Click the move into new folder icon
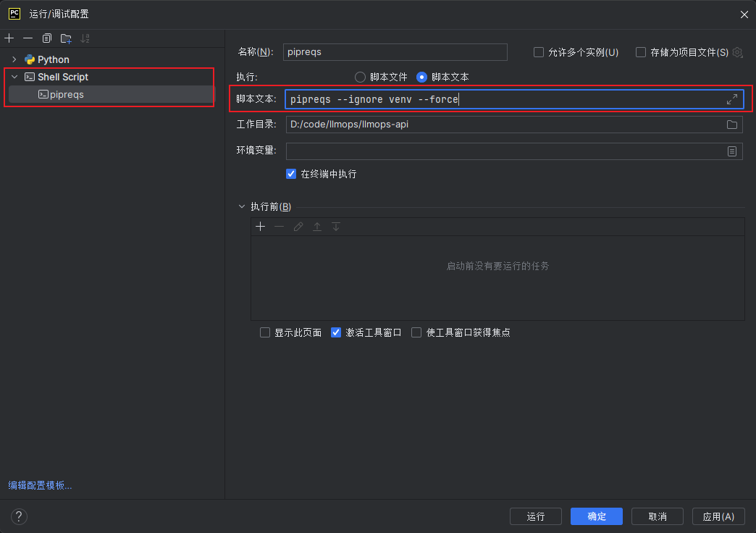Viewport: 756px width, 533px height. click(x=66, y=38)
